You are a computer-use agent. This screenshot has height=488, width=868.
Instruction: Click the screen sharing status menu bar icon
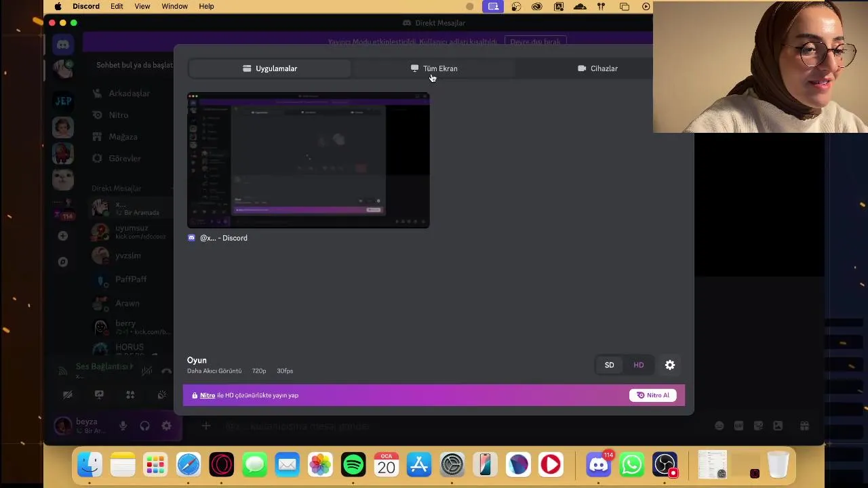tap(493, 6)
